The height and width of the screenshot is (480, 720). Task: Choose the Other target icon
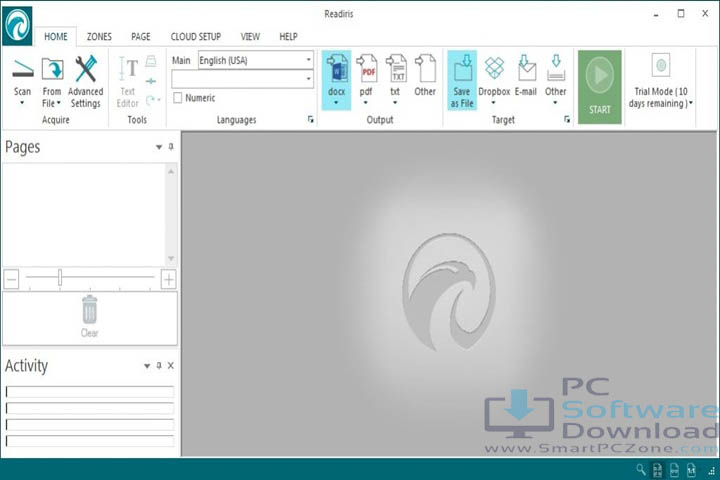pos(556,68)
